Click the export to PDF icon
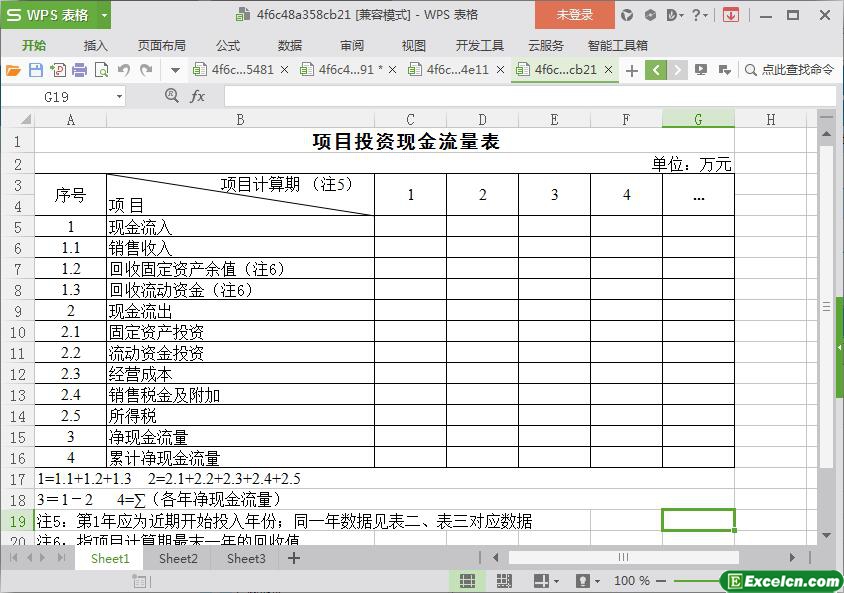Image resolution: width=844 pixels, height=593 pixels. click(x=58, y=70)
